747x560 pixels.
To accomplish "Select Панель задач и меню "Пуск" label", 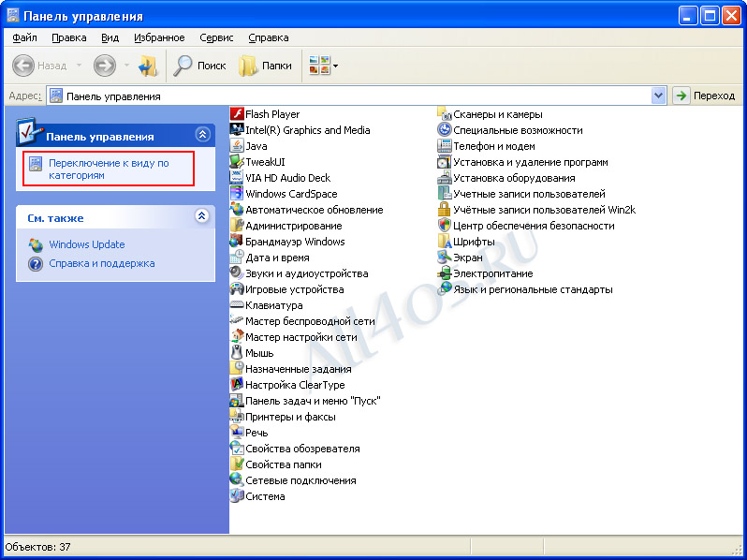I will click(313, 402).
